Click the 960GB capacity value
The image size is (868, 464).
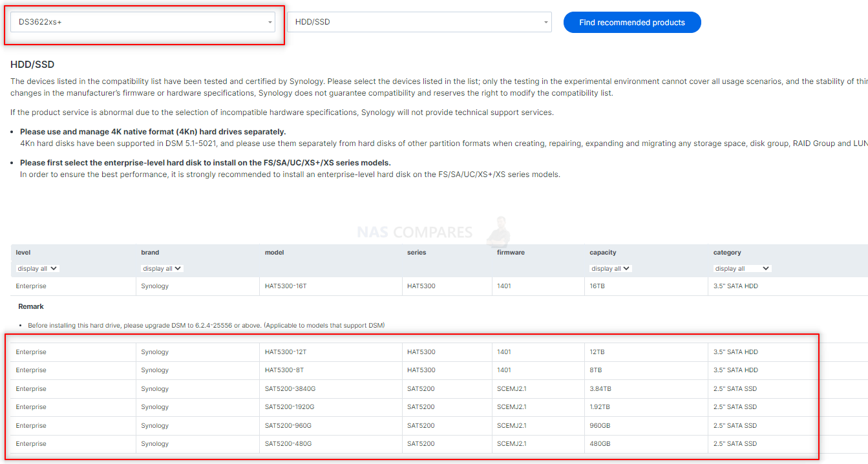pyautogui.click(x=600, y=426)
